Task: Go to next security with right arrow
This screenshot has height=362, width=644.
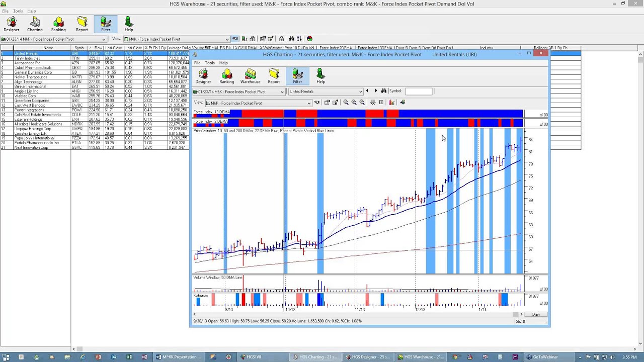Action: point(376,91)
